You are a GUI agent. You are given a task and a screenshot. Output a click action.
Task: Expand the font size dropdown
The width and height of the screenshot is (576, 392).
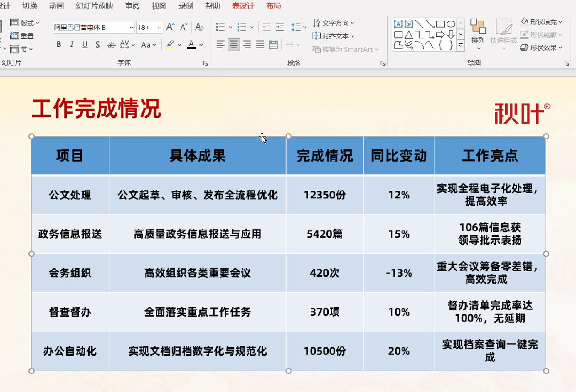point(159,27)
